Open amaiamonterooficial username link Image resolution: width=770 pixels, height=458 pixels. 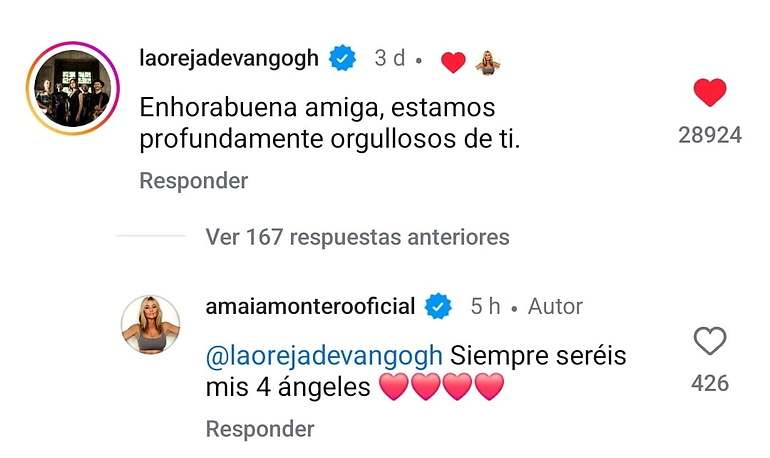pos(310,306)
